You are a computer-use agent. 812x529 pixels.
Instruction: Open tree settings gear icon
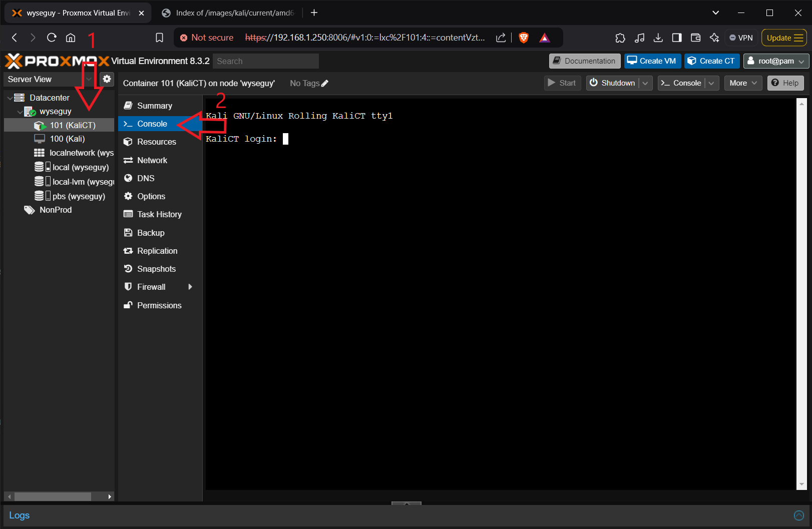[107, 79]
